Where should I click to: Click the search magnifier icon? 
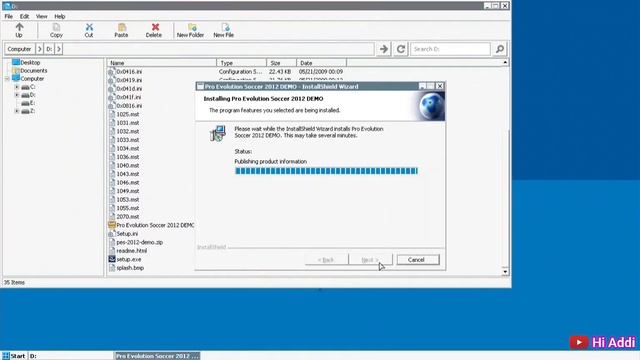click(x=500, y=49)
